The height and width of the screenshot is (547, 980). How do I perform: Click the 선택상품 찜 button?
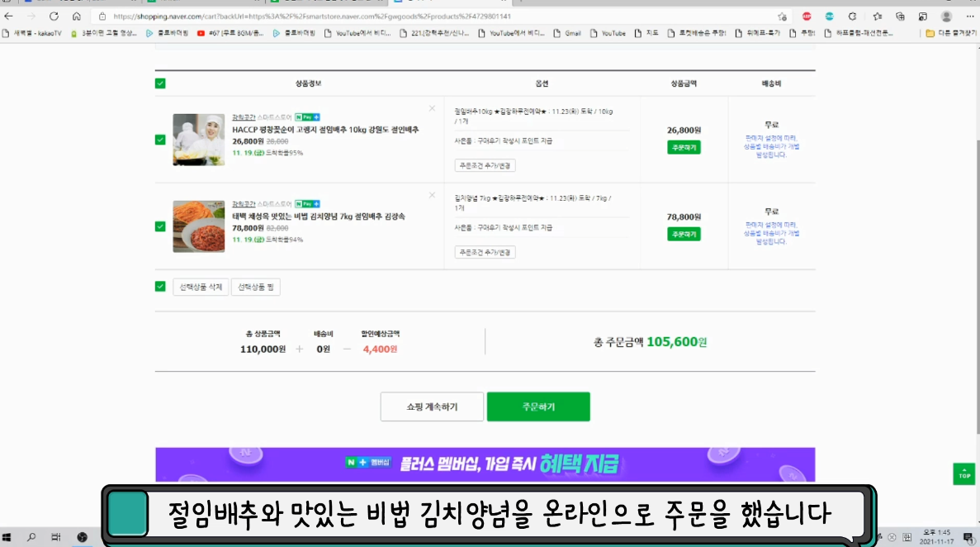256,288
